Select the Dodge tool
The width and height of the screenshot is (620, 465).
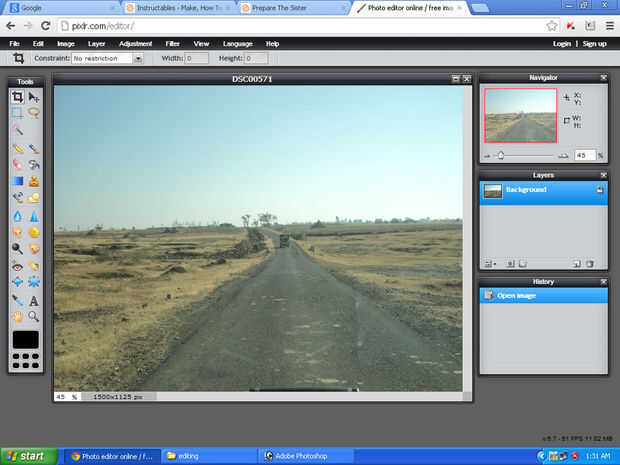point(17,249)
